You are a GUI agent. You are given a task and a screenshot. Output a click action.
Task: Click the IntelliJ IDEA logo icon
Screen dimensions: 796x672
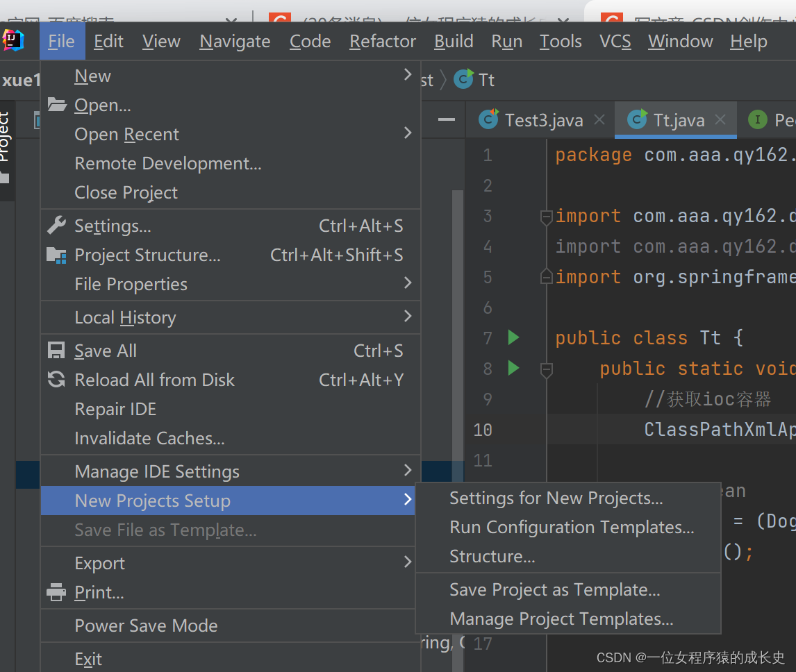pyautogui.click(x=13, y=41)
